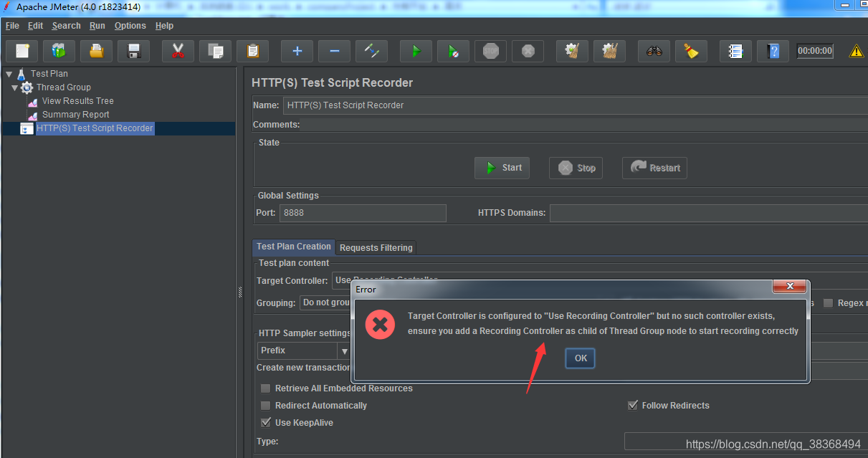Open the Grouping dropdown
This screenshot has width=868, height=458.
coord(325,302)
